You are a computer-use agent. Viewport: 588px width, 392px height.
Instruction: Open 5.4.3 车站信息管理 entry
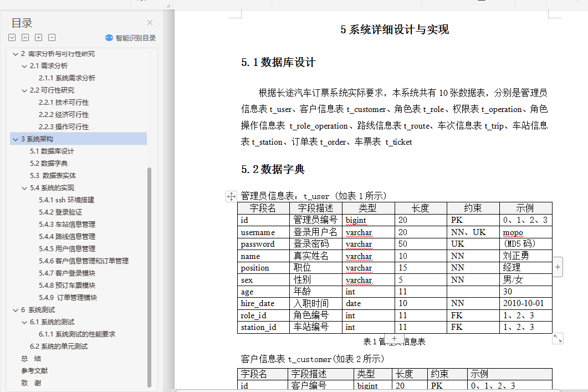67,225
